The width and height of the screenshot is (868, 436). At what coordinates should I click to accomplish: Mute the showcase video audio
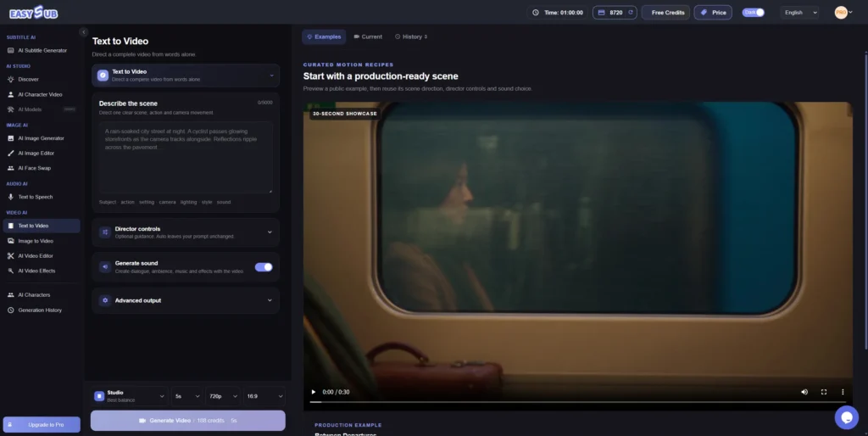(x=804, y=392)
